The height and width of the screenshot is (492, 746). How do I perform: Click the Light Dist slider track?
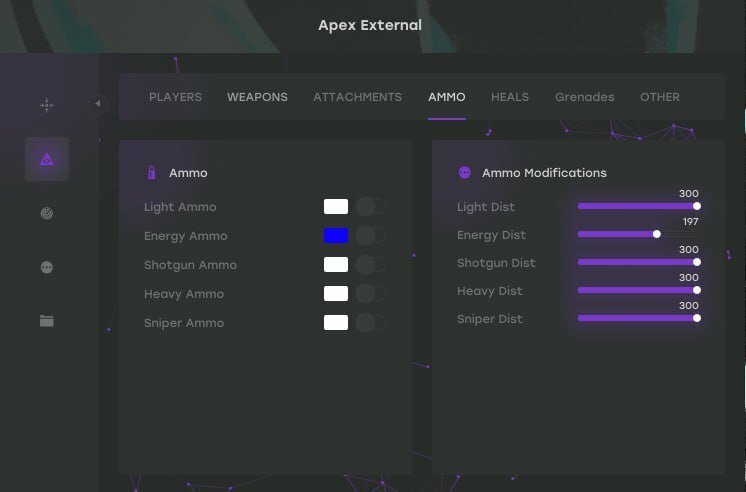point(638,206)
